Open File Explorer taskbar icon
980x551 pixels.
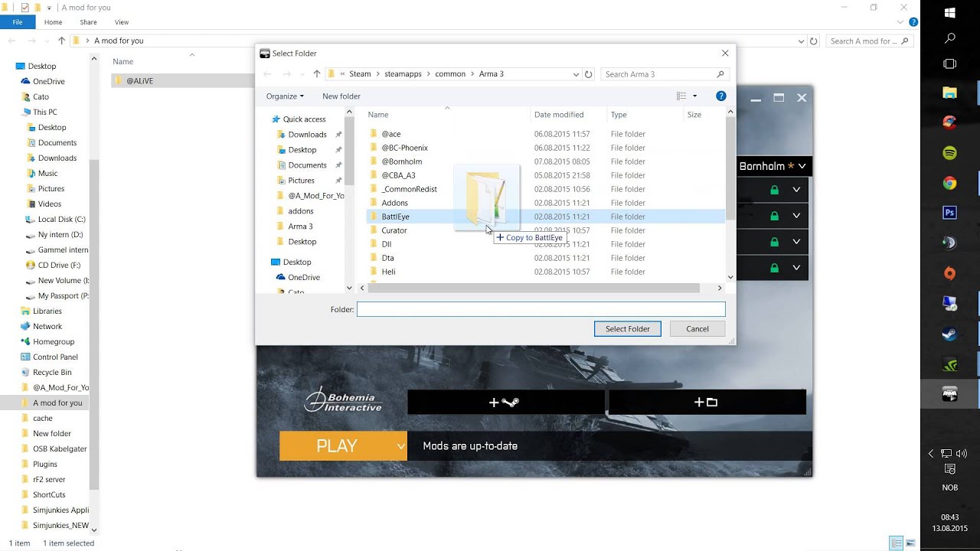[x=949, y=93]
